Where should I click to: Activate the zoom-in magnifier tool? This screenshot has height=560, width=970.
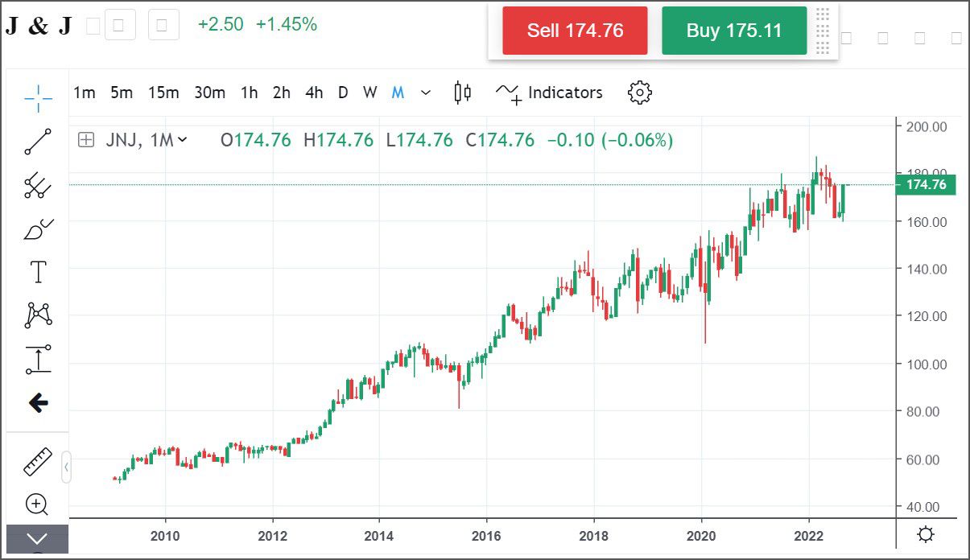(x=36, y=504)
